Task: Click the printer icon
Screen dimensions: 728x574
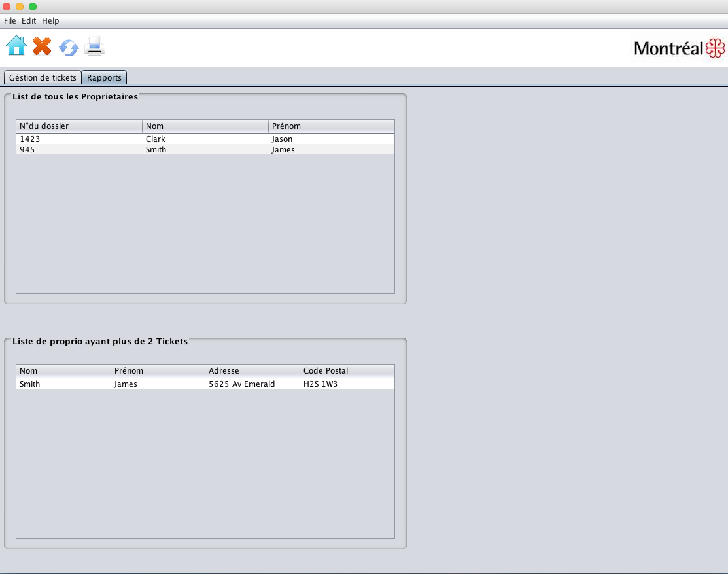Action: [x=95, y=46]
